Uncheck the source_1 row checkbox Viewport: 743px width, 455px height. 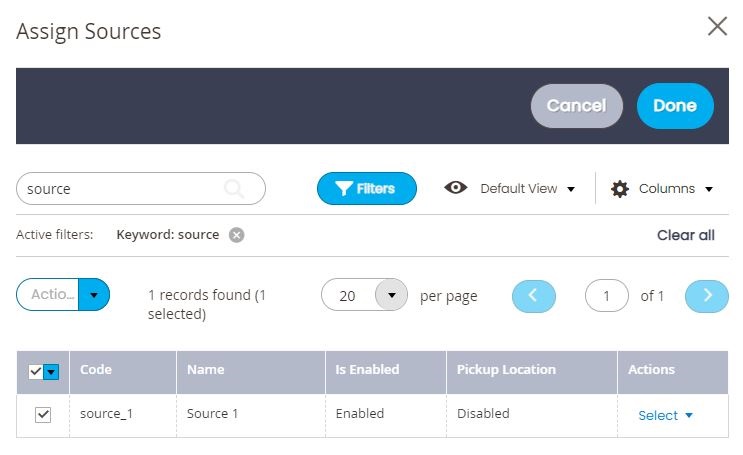click(x=43, y=415)
